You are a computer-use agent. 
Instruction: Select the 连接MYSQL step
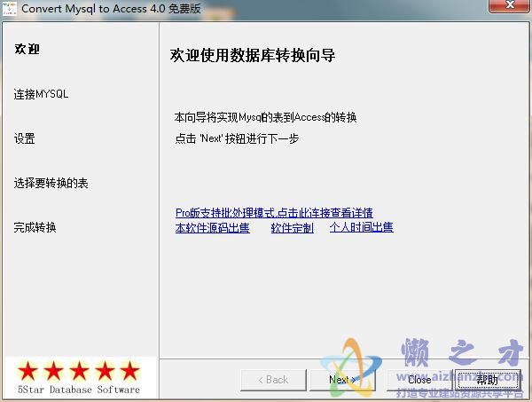[x=41, y=94]
